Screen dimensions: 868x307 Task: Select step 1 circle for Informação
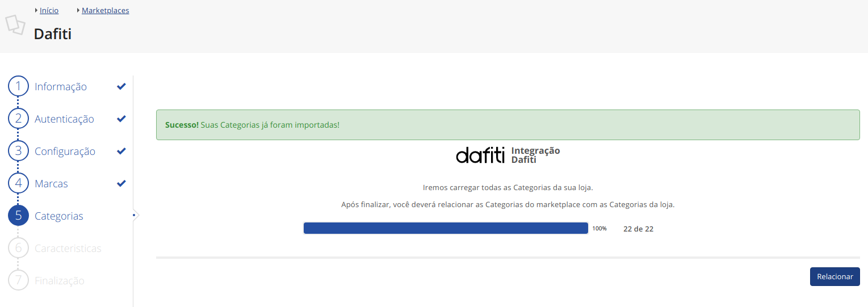[18, 86]
